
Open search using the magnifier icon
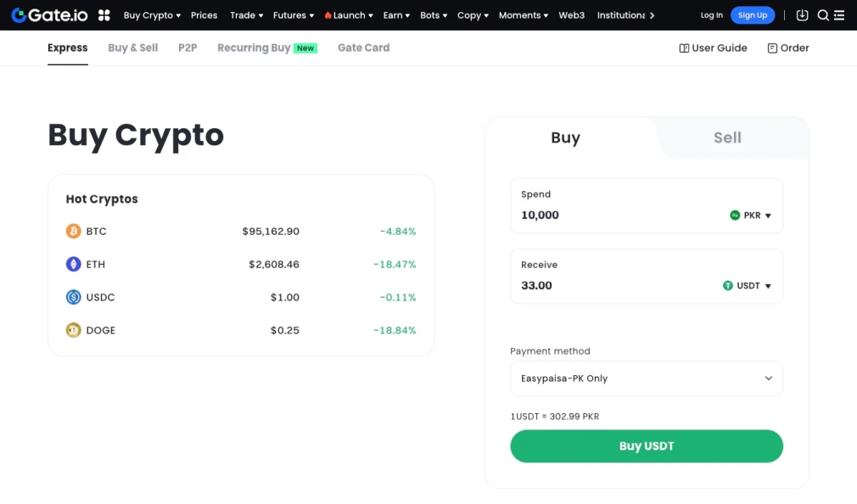[822, 14]
